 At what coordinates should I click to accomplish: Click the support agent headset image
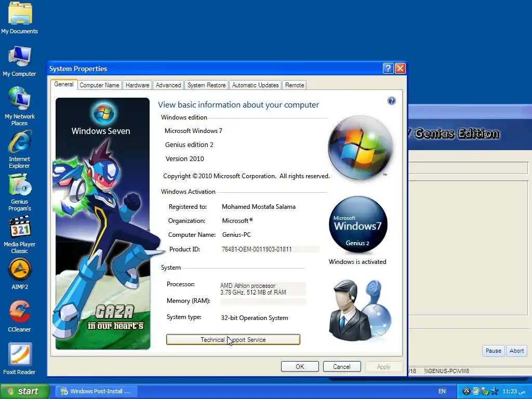360,310
